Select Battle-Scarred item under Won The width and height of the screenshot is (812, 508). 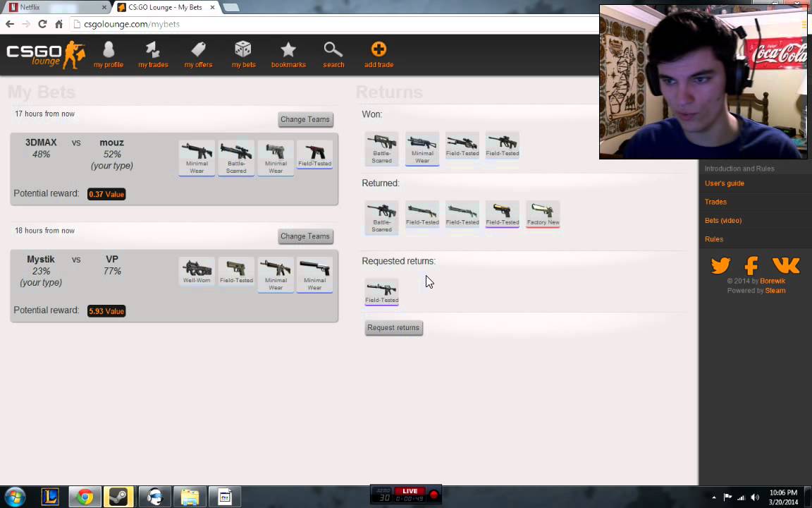pyautogui.click(x=381, y=148)
